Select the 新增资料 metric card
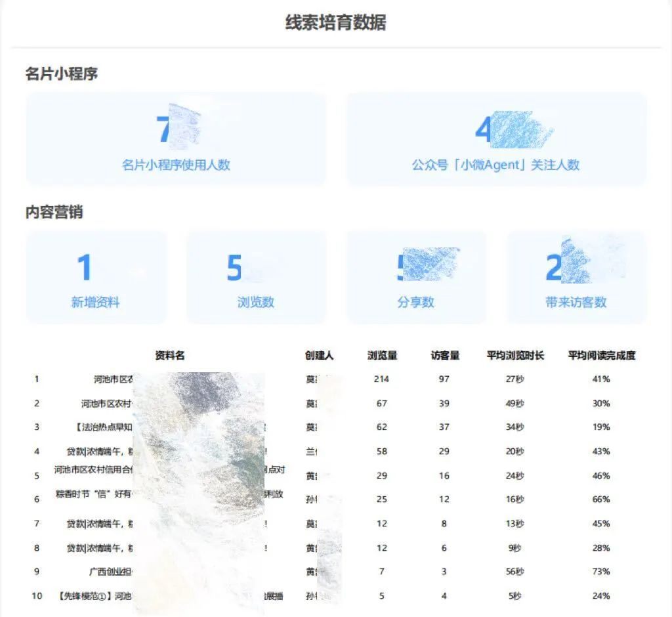 tap(96, 277)
